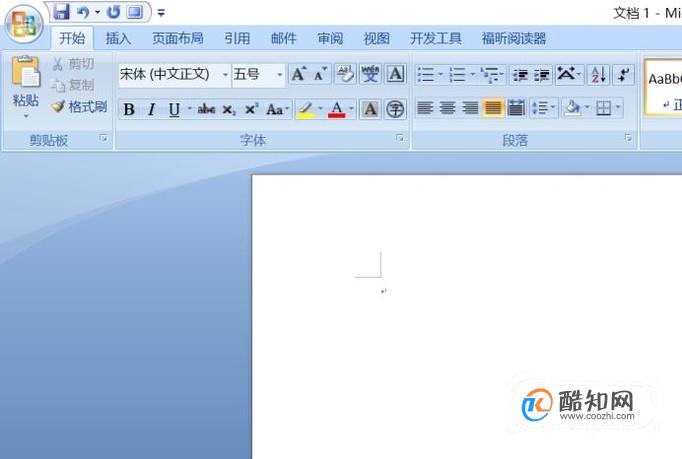Image resolution: width=682 pixels, height=459 pixels.
Task: Customize the quick access toolbar
Action: 161,13
